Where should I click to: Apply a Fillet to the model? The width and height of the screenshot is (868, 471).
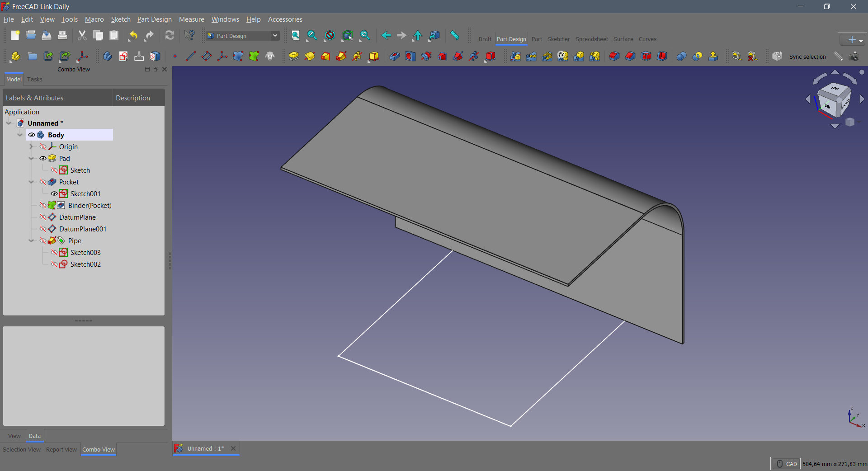[x=614, y=56]
